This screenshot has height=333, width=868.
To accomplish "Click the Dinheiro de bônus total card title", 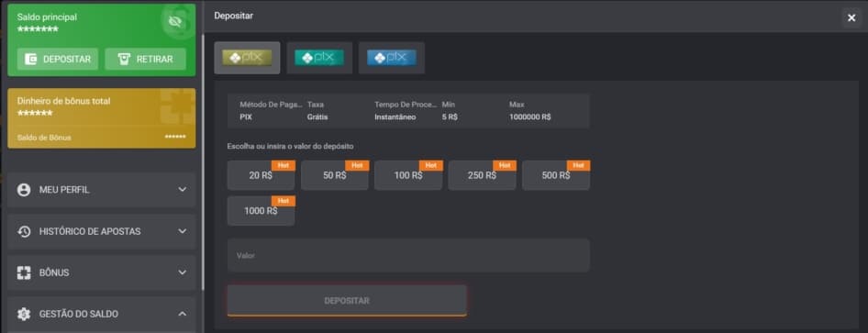I will click(x=63, y=101).
